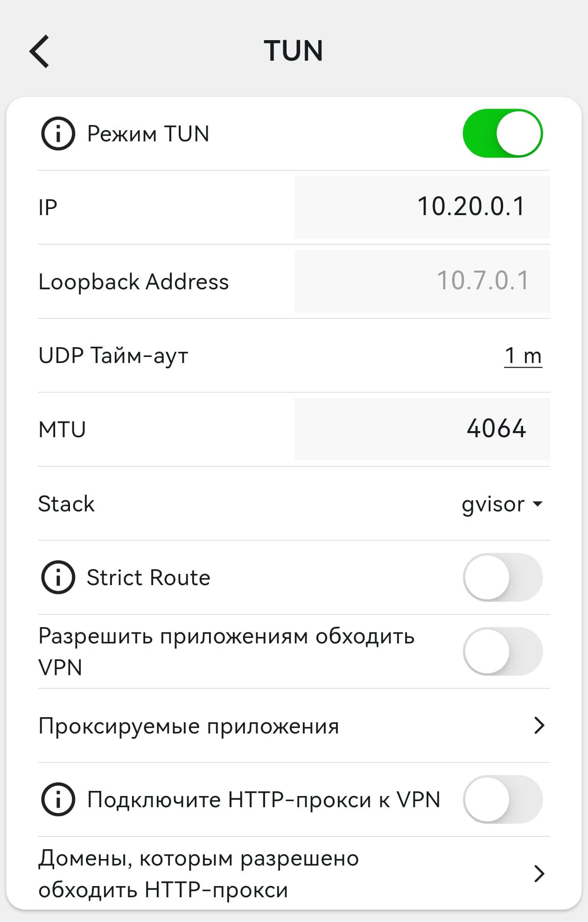The width and height of the screenshot is (588, 922).
Task: Show info for Подключите HTTP-прокси к VPN
Action: (58, 799)
